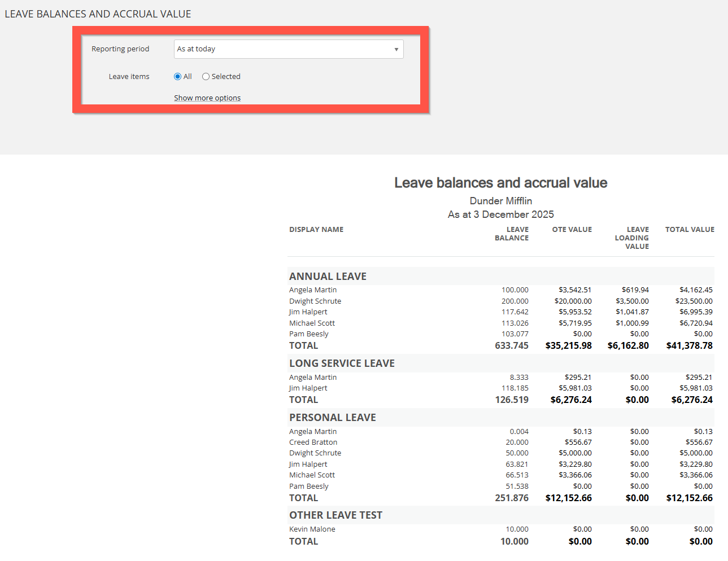The width and height of the screenshot is (728, 561).
Task: Click the total value $4,162.45
Action: coord(696,290)
